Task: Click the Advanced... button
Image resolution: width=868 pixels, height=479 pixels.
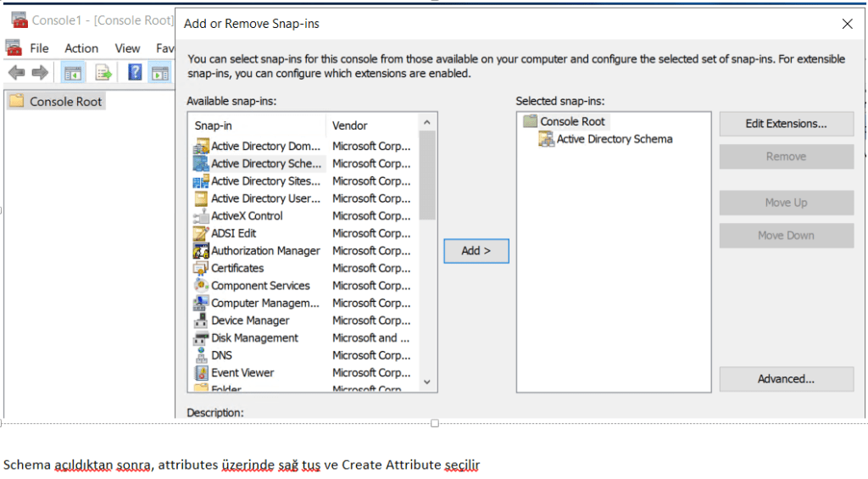Action: [786, 379]
